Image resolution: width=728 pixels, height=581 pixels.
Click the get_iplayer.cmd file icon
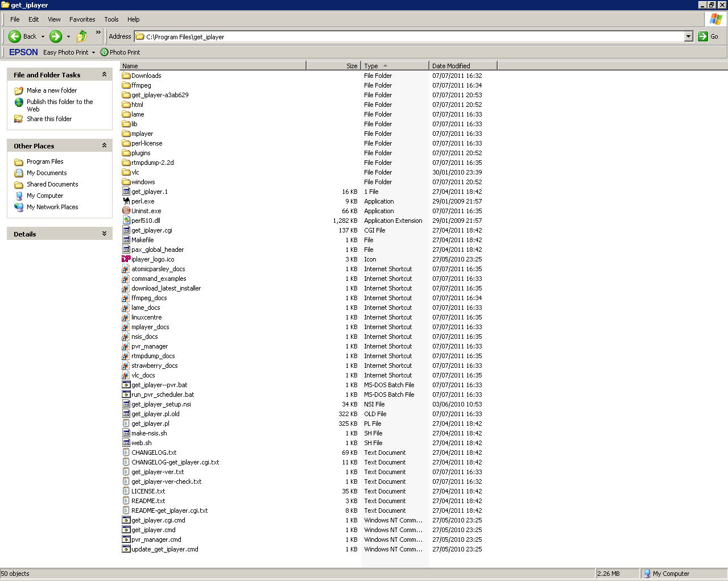click(x=126, y=530)
